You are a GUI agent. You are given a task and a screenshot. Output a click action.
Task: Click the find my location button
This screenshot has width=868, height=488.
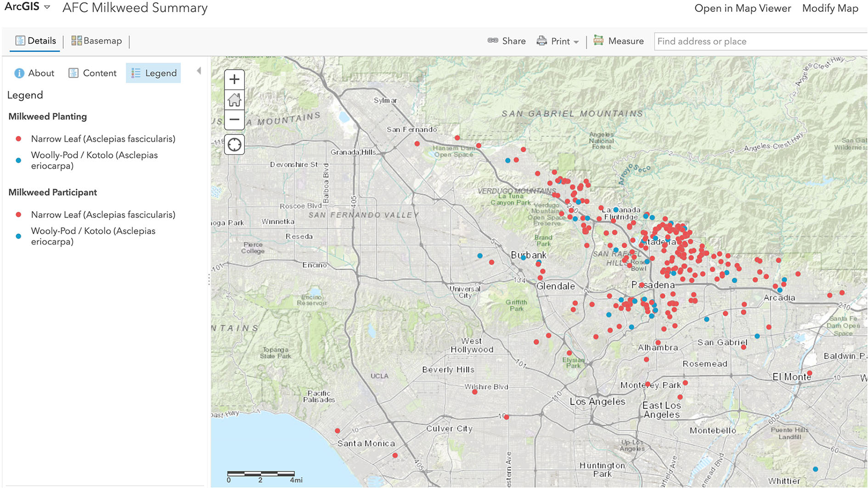click(234, 145)
